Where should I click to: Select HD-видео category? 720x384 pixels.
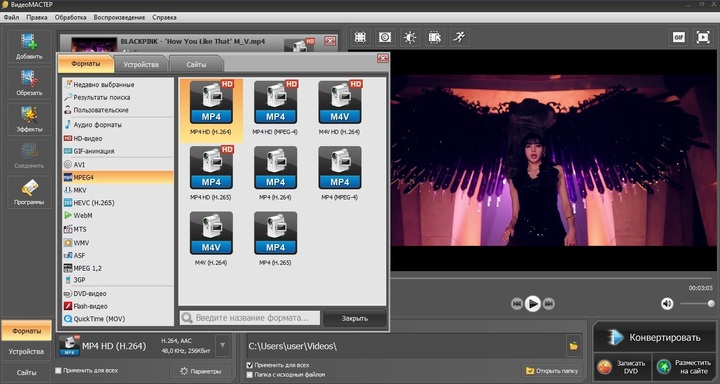(118, 138)
